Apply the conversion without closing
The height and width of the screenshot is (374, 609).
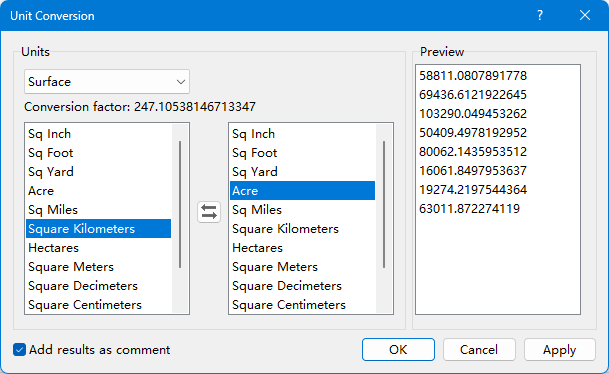click(x=560, y=350)
